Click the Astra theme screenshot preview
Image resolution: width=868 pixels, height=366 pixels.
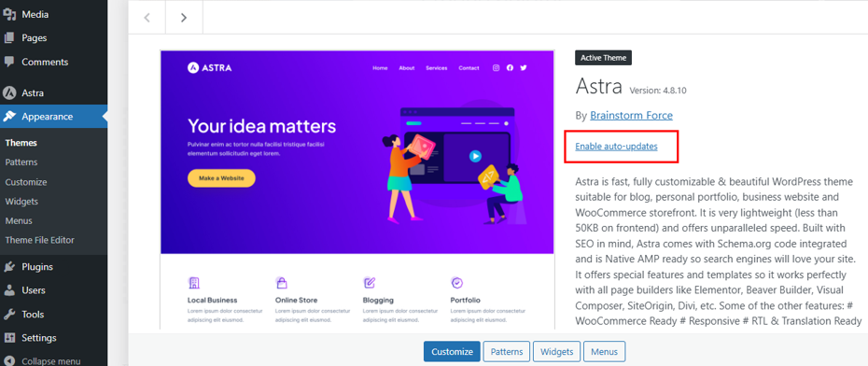tap(357, 190)
